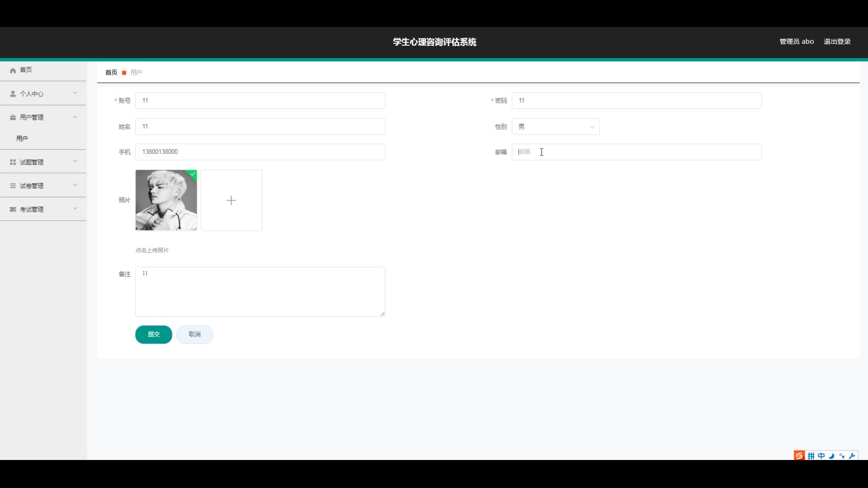Click the icon beside 考试管理
868x488 pixels.
(13, 209)
